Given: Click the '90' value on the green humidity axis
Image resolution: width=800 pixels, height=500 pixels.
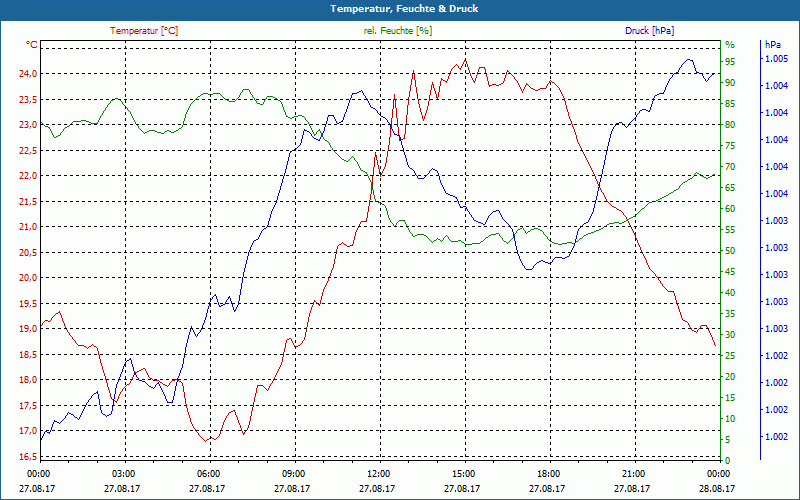Looking at the screenshot, I should [x=730, y=83].
